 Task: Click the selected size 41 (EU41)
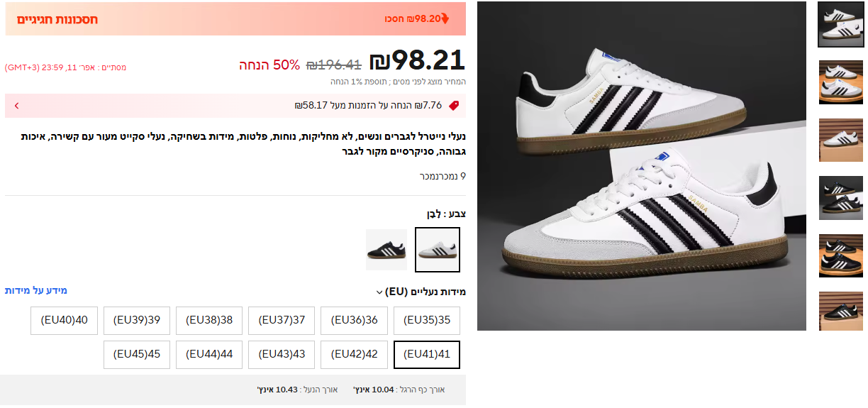427,355
